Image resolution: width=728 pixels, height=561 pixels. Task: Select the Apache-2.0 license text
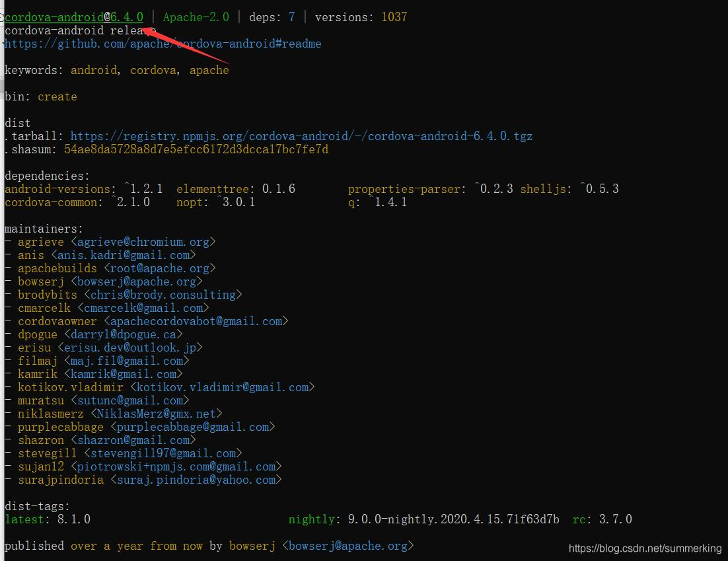click(196, 17)
